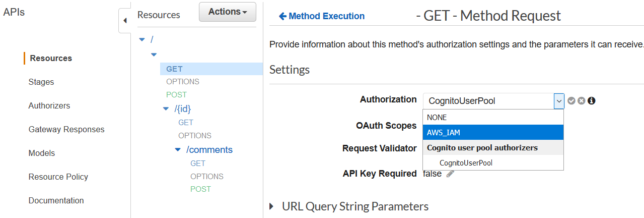This screenshot has width=644, height=218.
Task: Open the Models sidebar item
Action: 42,153
